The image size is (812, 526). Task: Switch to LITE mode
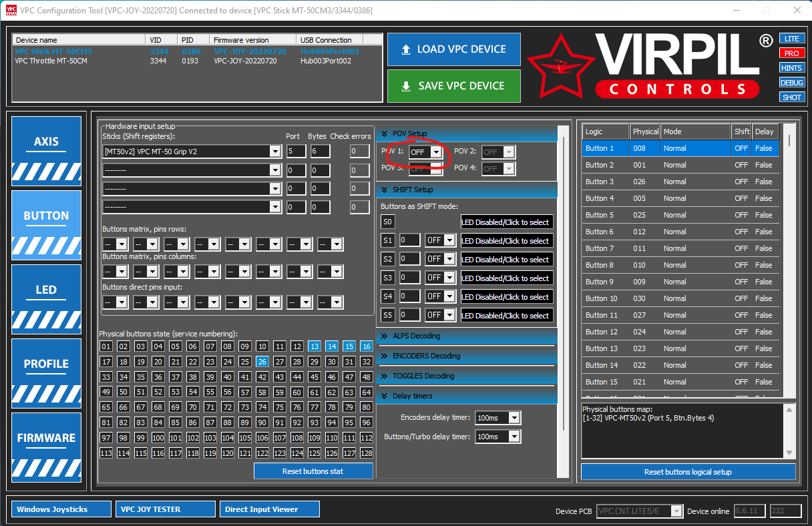point(792,39)
